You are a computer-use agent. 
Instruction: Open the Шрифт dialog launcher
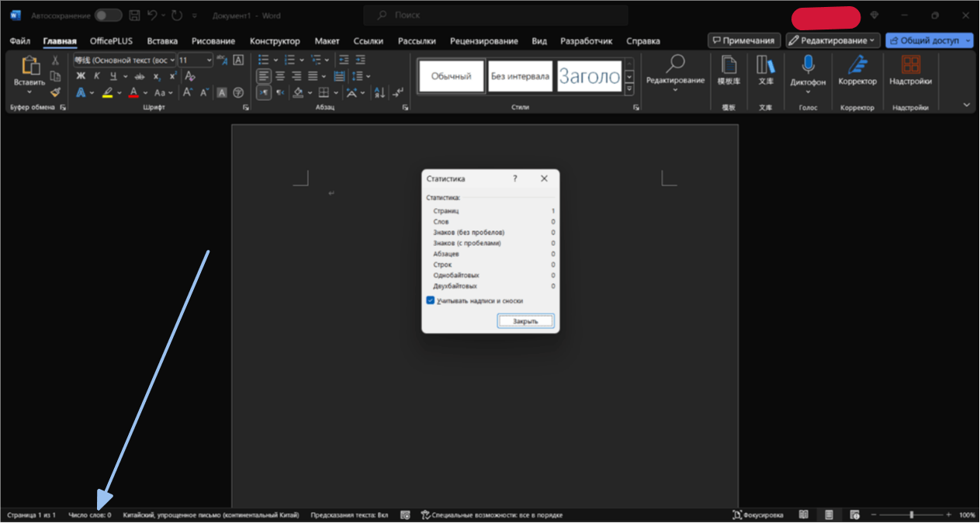click(x=246, y=108)
